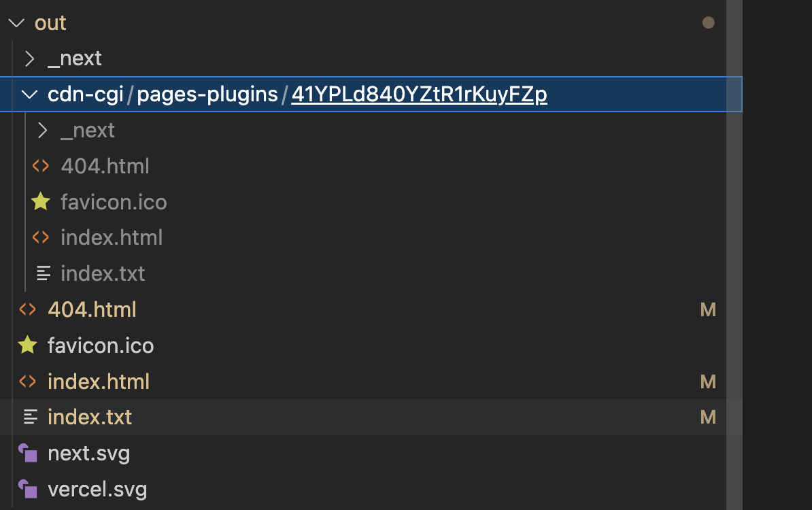This screenshot has height=510, width=812.
Task: Expand the top _next folder
Action: pyautogui.click(x=29, y=58)
